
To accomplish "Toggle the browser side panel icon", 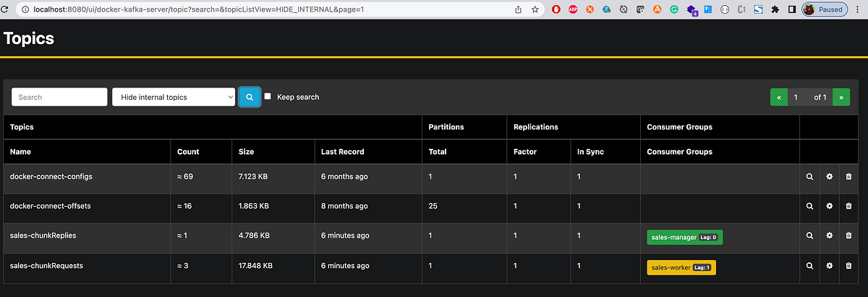I will click(792, 10).
